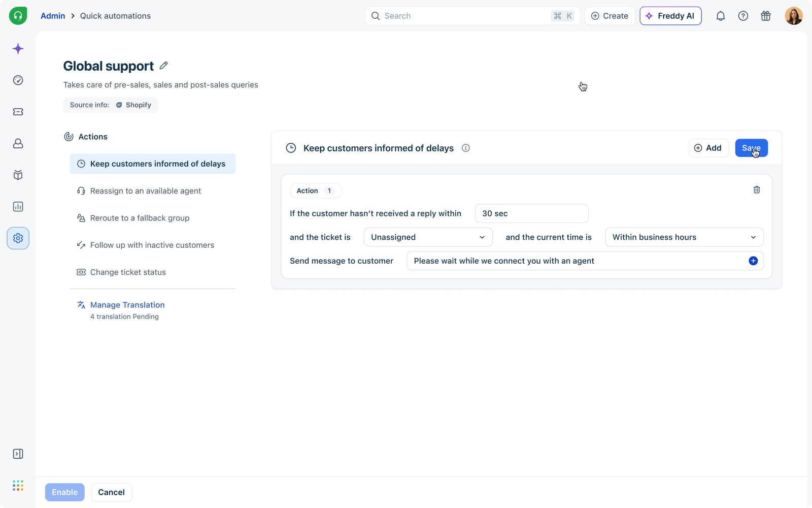This screenshot has width=812, height=508.
Task: Click the Save button
Action: (x=751, y=148)
